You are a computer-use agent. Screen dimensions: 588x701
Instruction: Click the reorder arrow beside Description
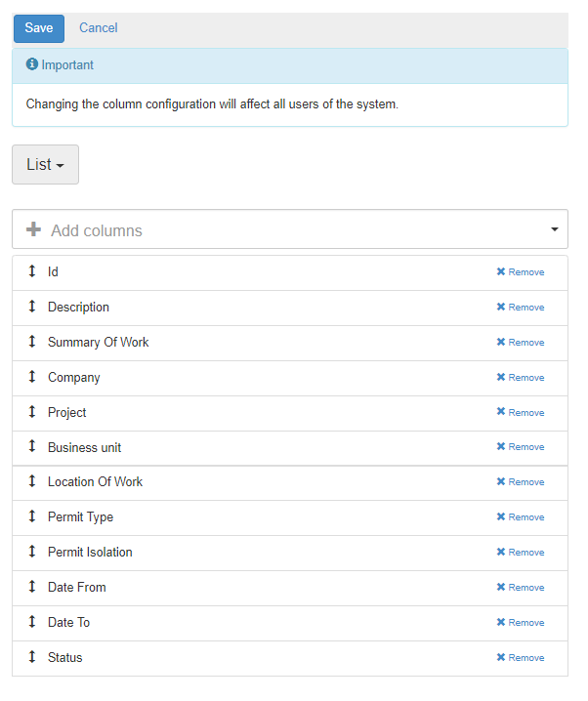point(32,307)
